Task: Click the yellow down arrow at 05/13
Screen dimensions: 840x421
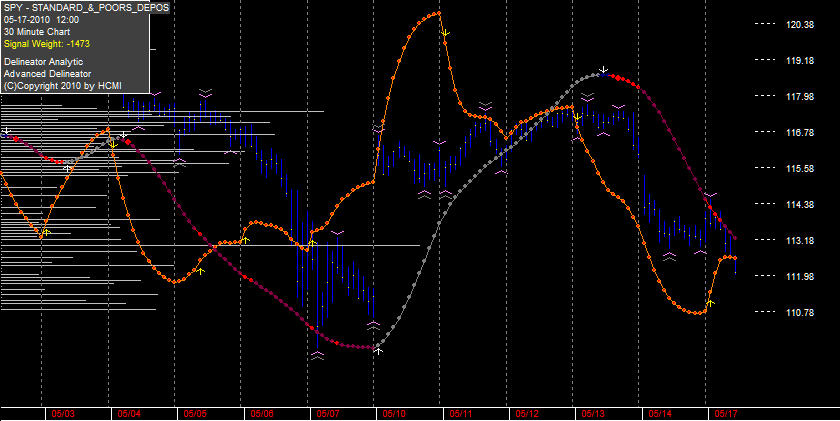Action: point(577,117)
